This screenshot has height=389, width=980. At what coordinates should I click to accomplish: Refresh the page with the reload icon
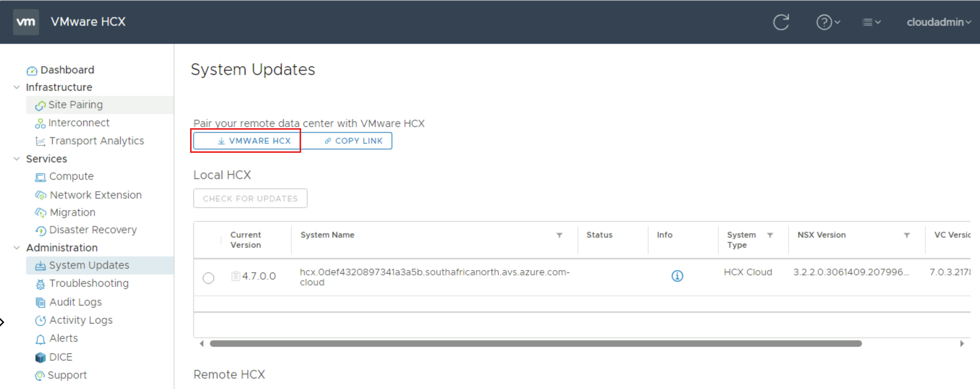pos(781,22)
